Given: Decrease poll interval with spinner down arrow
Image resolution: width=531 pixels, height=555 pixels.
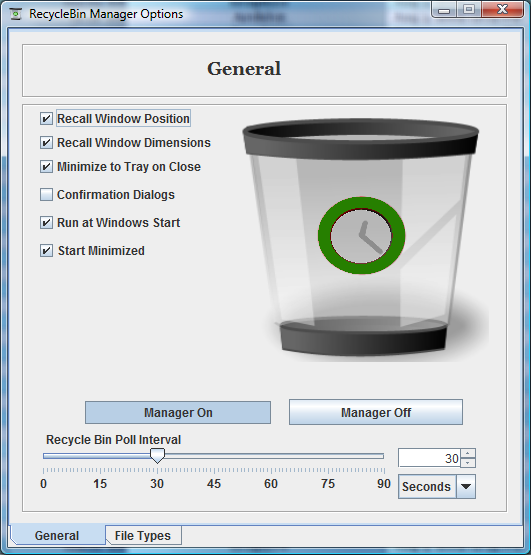Looking at the screenshot, I should [x=468, y=463].
